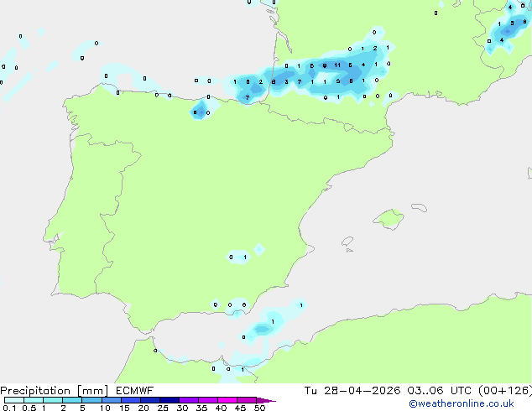Click the over-50 mm arrow tip of legend

click(x=266, y=400)
